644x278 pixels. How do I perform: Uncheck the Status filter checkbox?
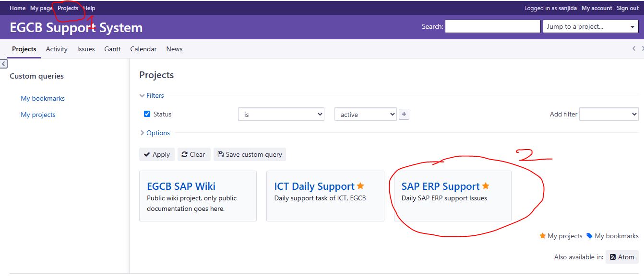click(x=147, y=114)
